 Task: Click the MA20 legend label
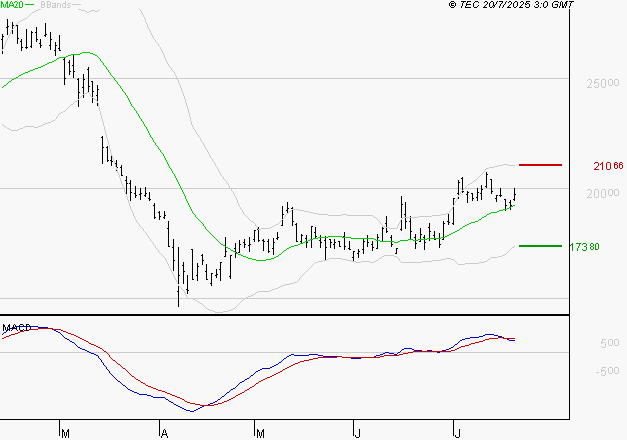[12, 5]
